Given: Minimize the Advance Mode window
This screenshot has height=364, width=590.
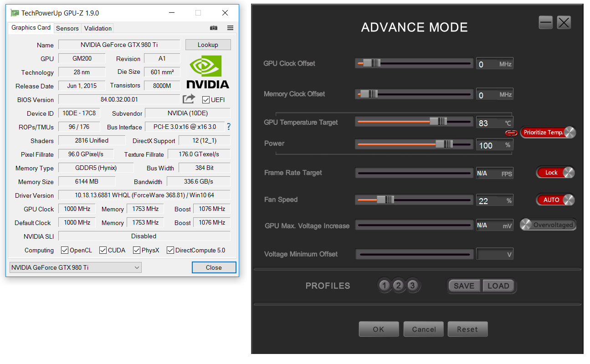Looking at the screenshot, I should click(x=546, y=22).
